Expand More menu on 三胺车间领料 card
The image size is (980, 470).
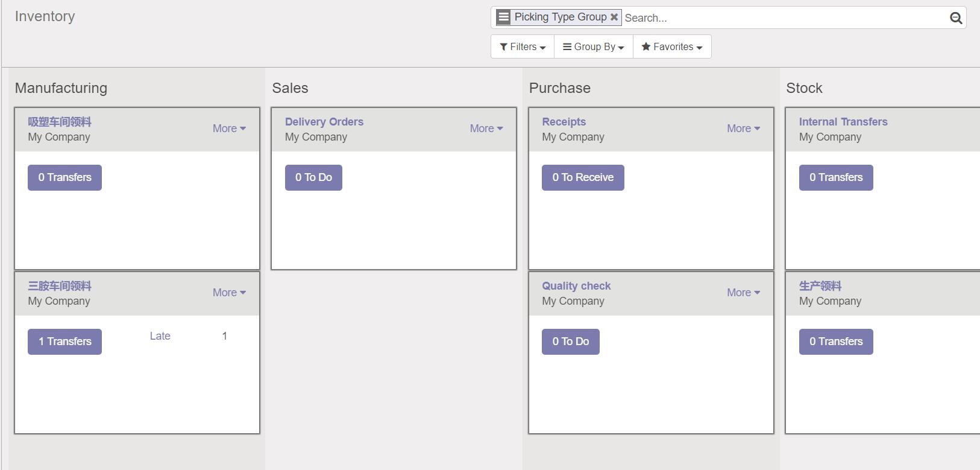pos(229,293)
